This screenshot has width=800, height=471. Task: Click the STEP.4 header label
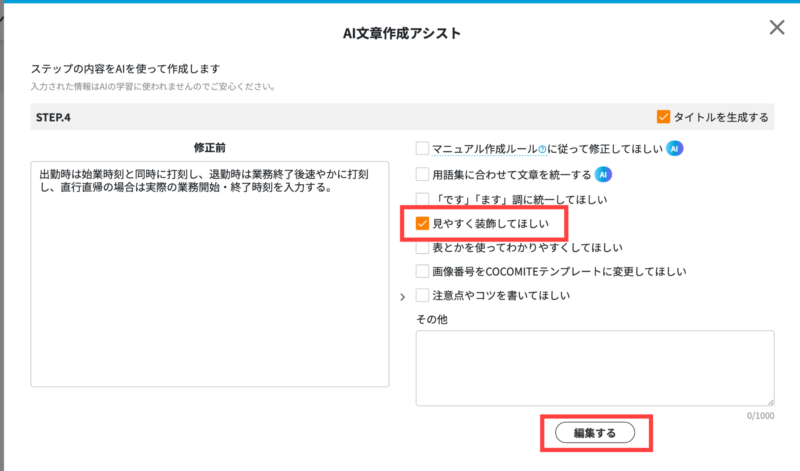[53, 117]
